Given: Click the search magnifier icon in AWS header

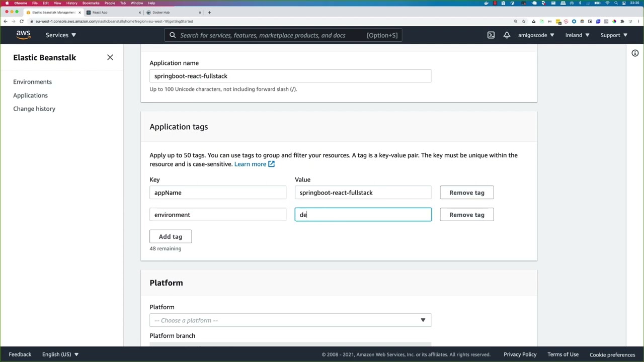Looking at the screenshot, I should tap(173, 35).
